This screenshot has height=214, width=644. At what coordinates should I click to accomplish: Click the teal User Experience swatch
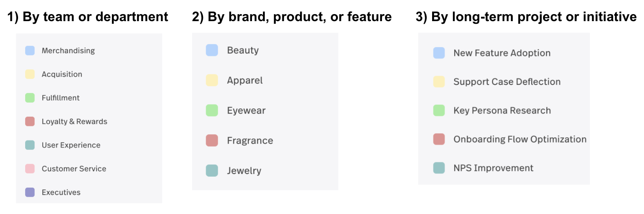(x=30, y=145)
